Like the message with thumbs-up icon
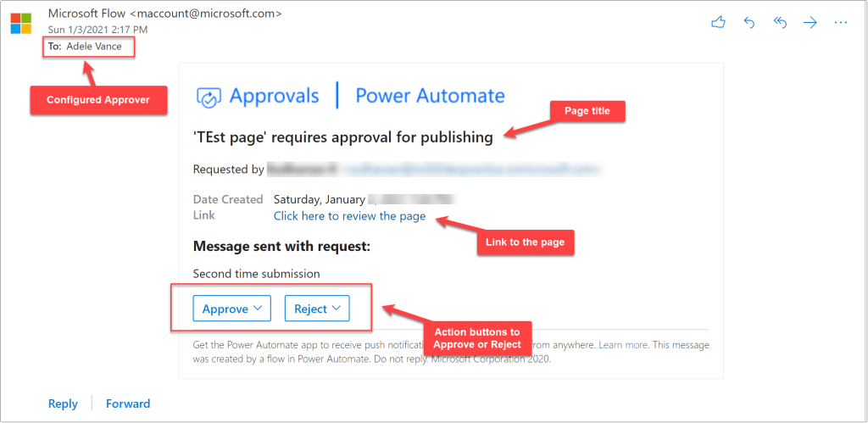This screenshot has height=423, width=868. (x=719, y=23)
